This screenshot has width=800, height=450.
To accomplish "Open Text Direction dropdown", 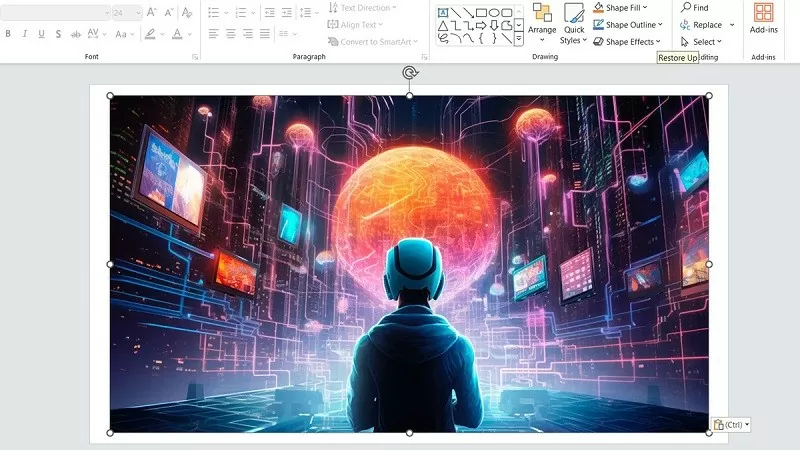I will (363, 8).
